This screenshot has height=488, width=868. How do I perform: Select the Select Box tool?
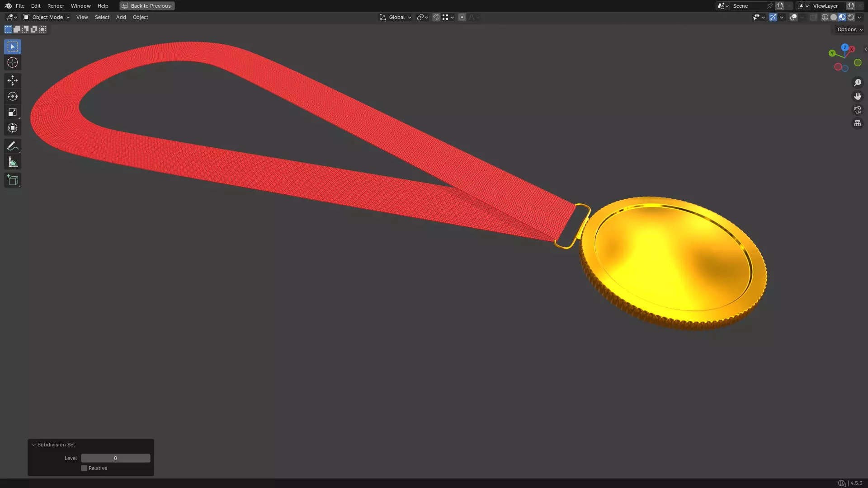coord(13,47)
